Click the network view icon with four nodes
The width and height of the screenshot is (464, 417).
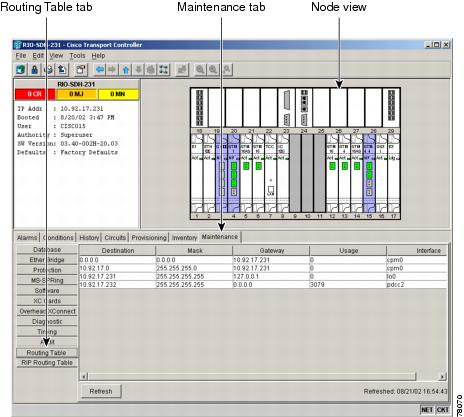(x=163, y=70)
